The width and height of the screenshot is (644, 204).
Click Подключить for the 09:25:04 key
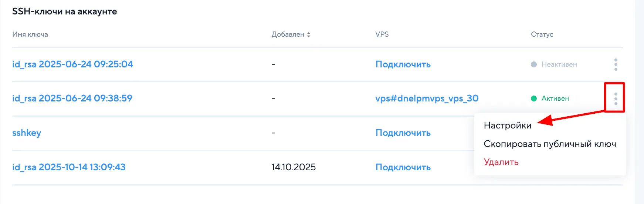tap(403, 64)
